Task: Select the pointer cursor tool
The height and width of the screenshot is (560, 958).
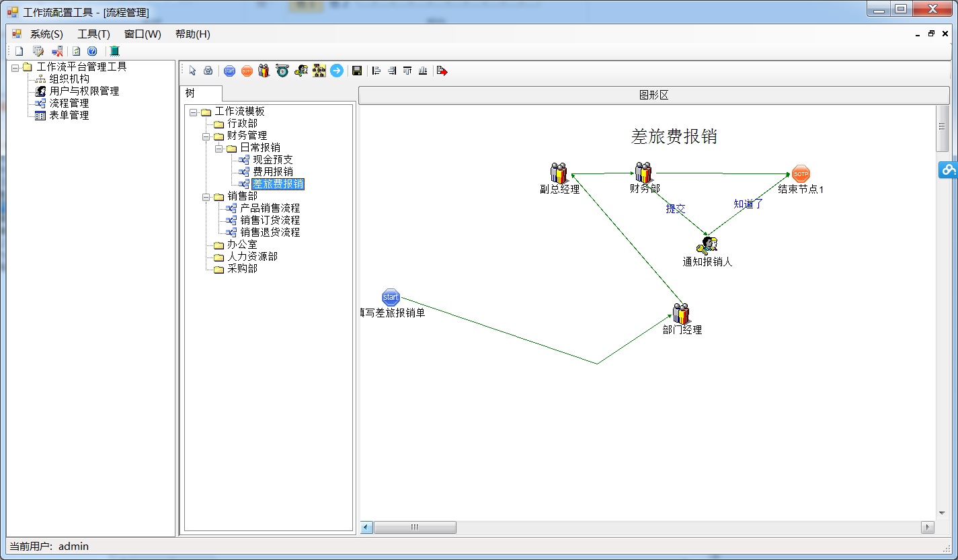Action: pyautogui.click(x=192, y=71)
